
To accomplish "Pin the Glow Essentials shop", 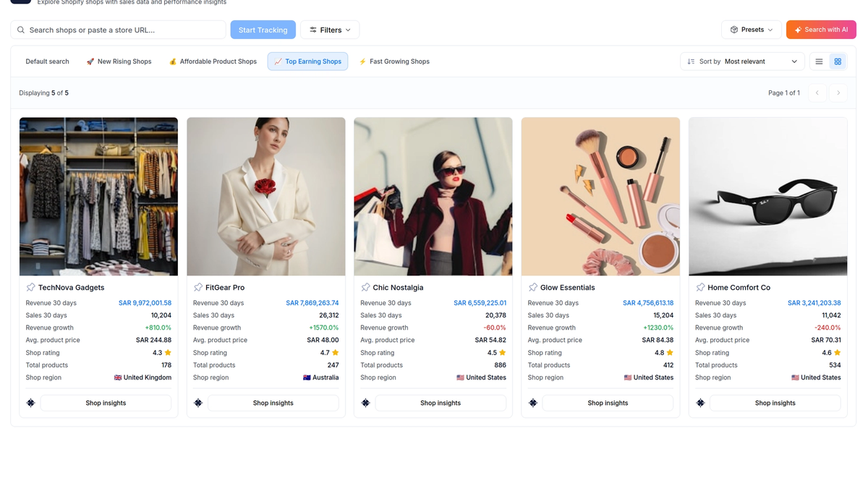I will tap(533, 288).
